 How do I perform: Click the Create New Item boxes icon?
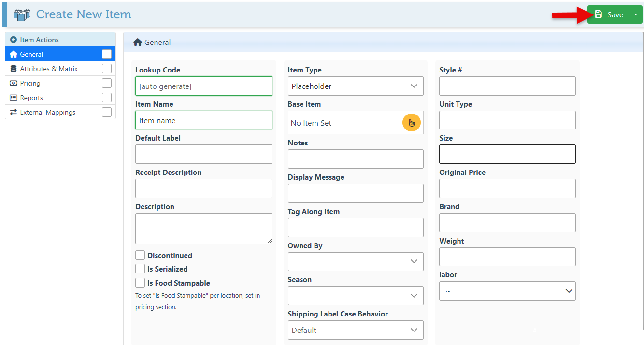coord(22,14)
